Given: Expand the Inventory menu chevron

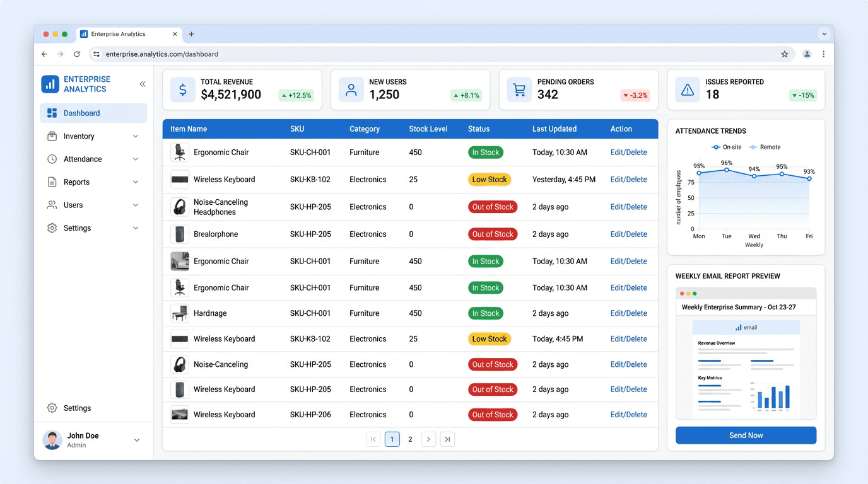Looking at the screenshot, I should click(x=136, y=135).
